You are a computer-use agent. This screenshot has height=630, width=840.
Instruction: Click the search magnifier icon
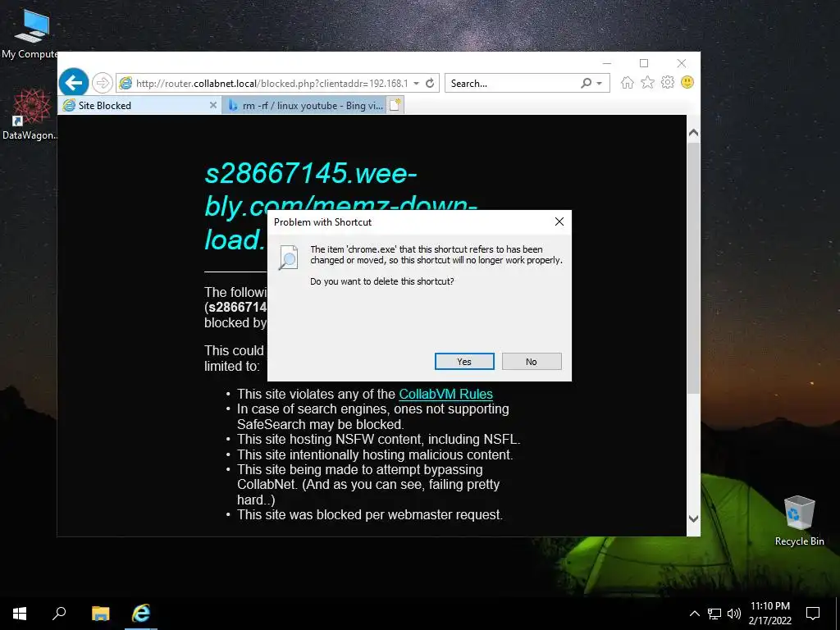click(x=586, y=83)
